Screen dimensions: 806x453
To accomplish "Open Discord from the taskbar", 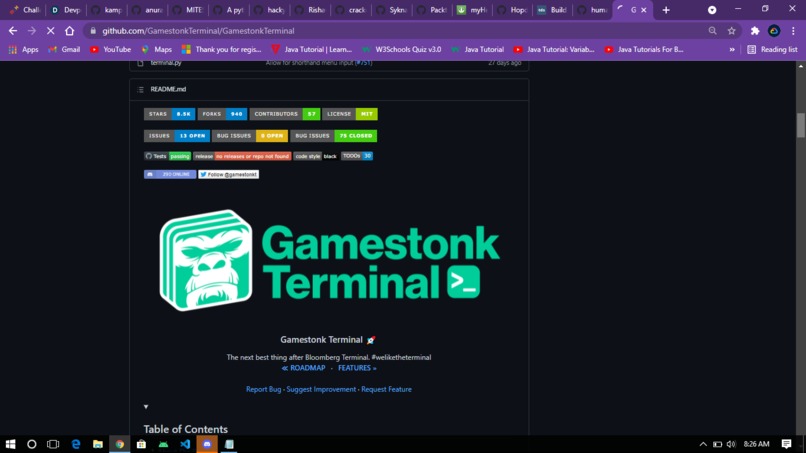I will point(207,444).
